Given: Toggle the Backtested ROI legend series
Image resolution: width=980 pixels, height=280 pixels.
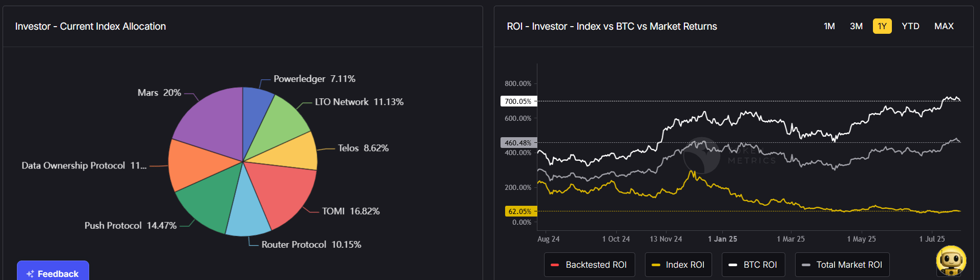Looking at the screenshot, I should coord(589,265).
